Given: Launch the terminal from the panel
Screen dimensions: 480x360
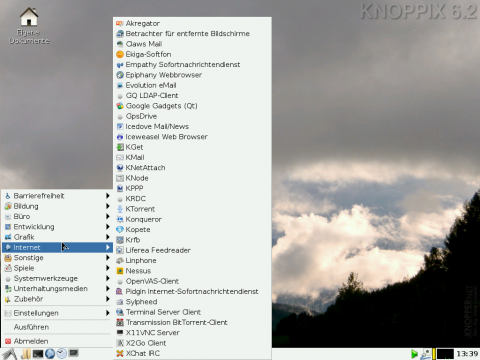Looking at the screenshot, I should pos(38,354).
